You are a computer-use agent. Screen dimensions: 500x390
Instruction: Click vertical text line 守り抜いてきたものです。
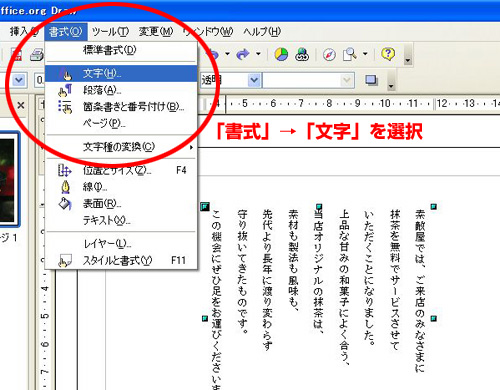[x=242, y=271]
